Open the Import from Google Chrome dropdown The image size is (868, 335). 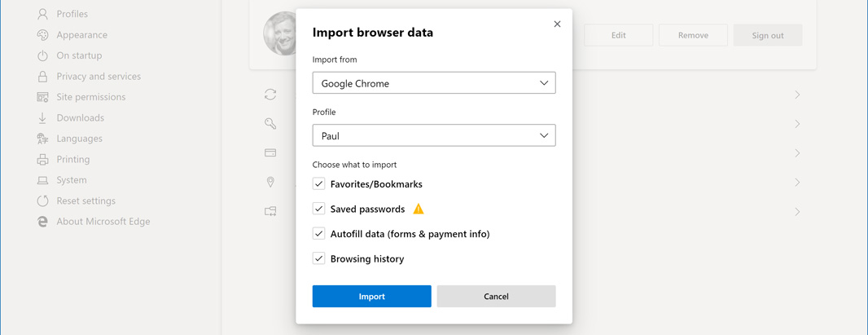click(433, 83)
